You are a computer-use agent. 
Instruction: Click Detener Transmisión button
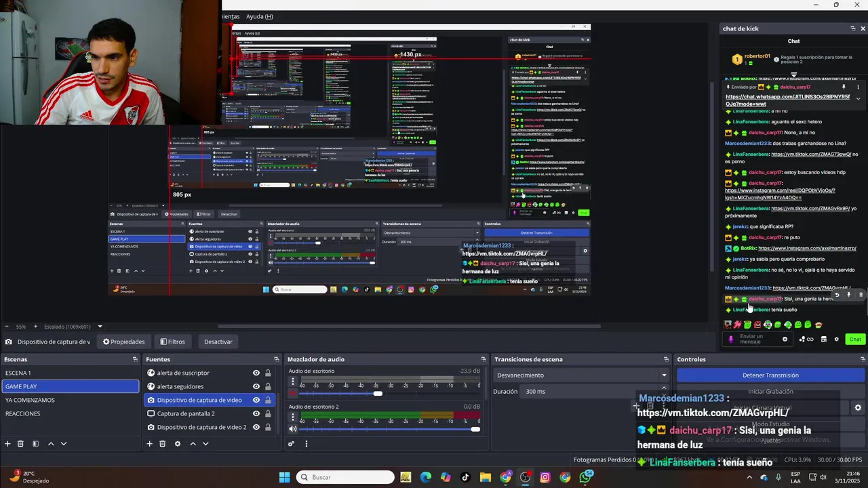[x=770, y=375]
